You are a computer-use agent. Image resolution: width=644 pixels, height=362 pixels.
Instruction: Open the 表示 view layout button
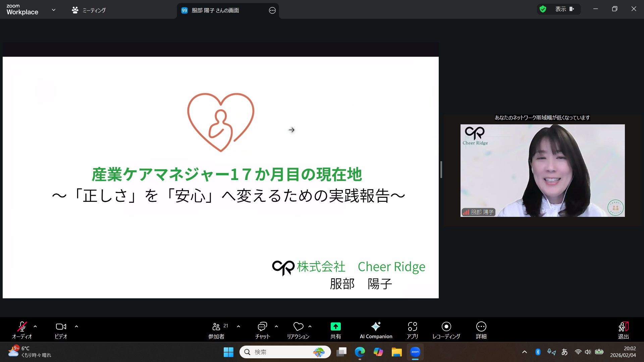tap(564, 9)
